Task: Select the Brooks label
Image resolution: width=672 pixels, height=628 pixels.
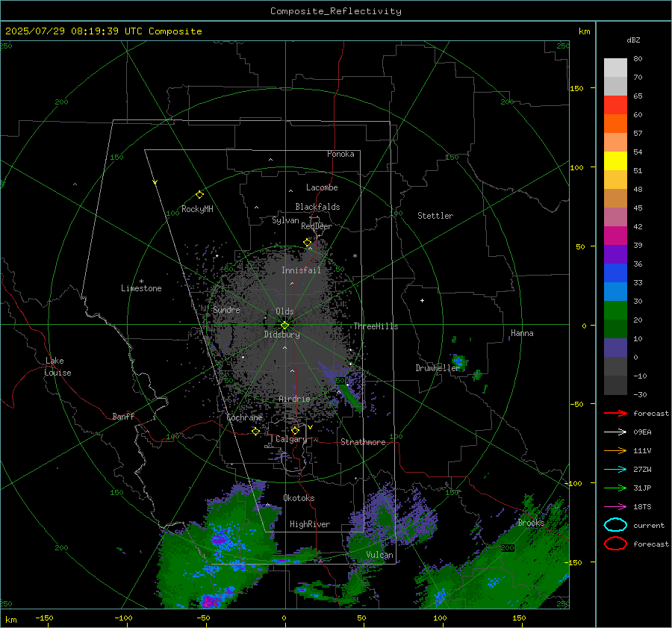Action: [531, 523]
